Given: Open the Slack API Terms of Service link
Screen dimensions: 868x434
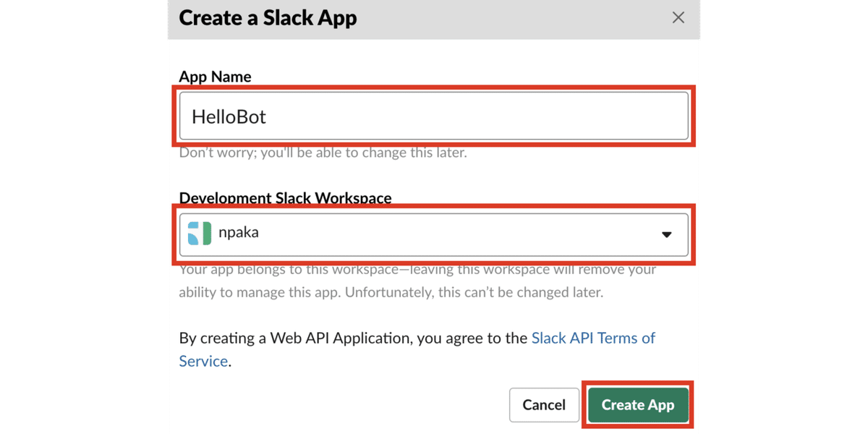Looking at the screenshot, I should [x=593, y=338].
